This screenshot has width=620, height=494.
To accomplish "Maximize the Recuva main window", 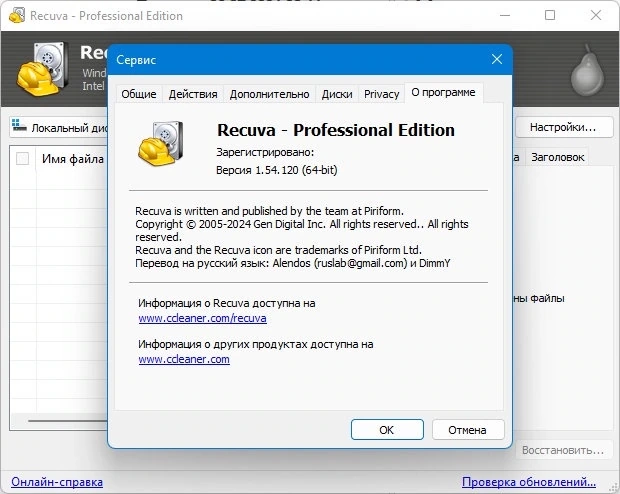I will point(550,15).
